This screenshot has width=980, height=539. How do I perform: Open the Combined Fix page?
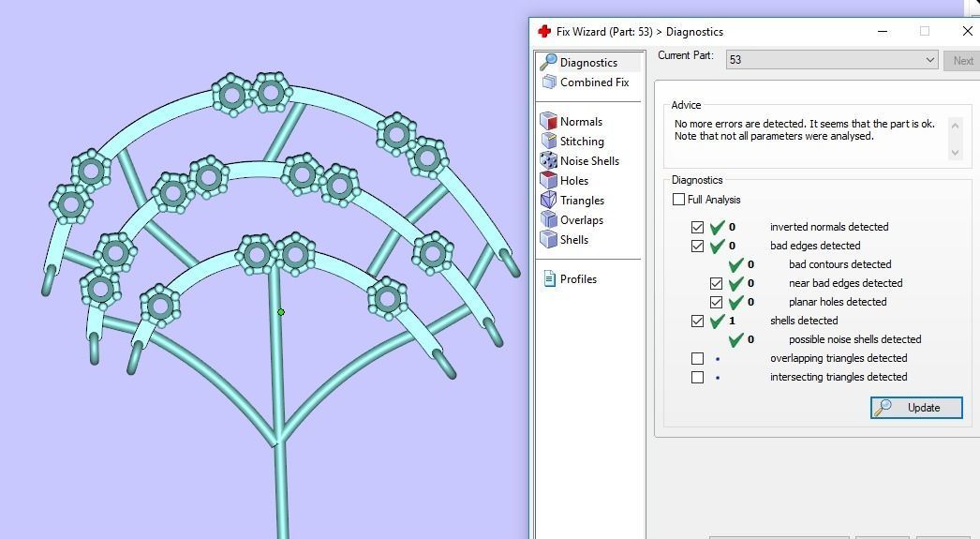[x=594, y=82]
